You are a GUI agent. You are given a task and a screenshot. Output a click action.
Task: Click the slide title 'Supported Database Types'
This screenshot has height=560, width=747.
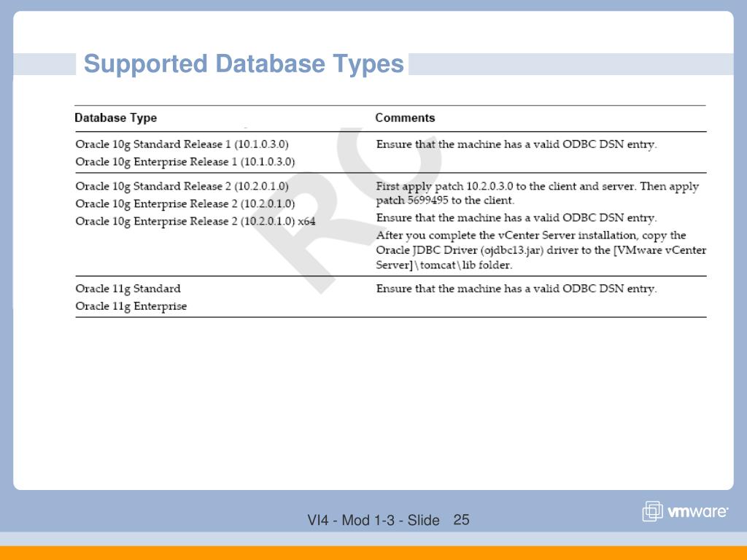point(244,64)
